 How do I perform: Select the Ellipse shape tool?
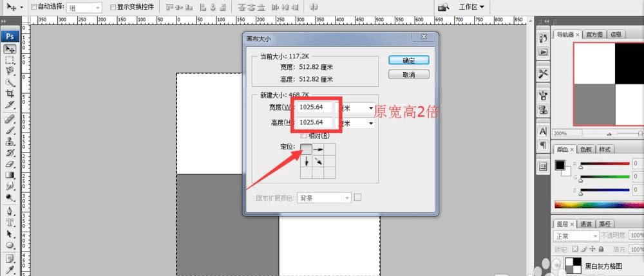point(10,245)
